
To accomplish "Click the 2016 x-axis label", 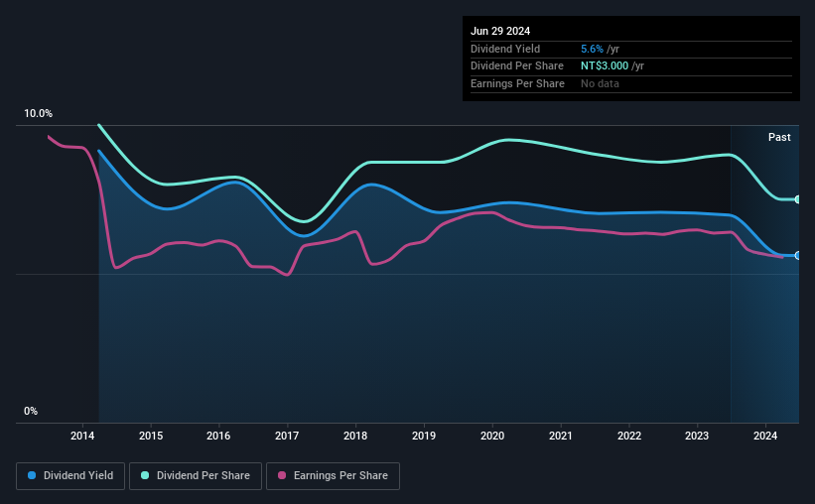I will [218, 436].
